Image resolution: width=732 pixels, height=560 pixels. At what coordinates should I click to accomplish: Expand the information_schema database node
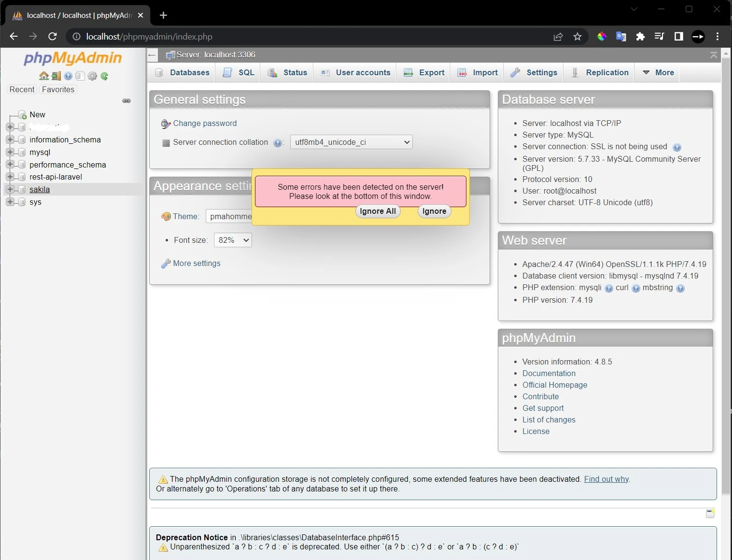(10, 139)
